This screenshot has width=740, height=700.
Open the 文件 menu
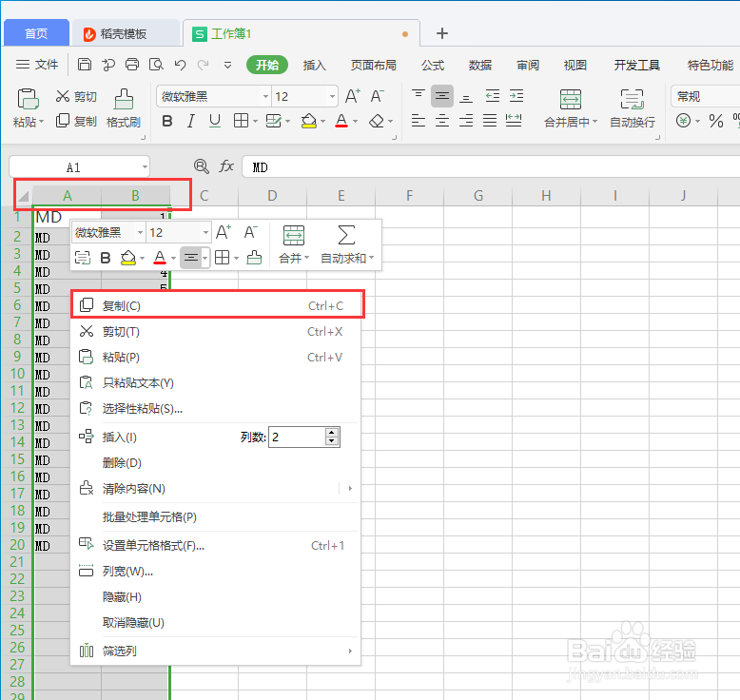(x=37, y=64)
